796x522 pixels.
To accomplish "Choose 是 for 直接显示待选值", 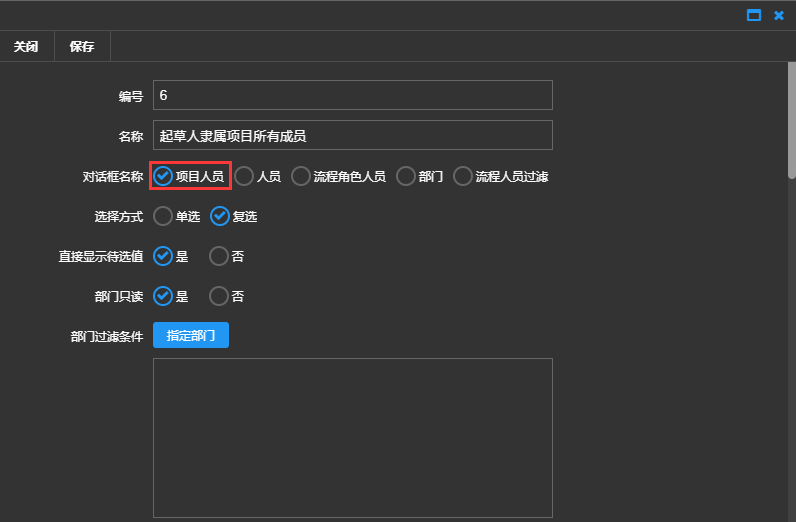I will point(163,257).
